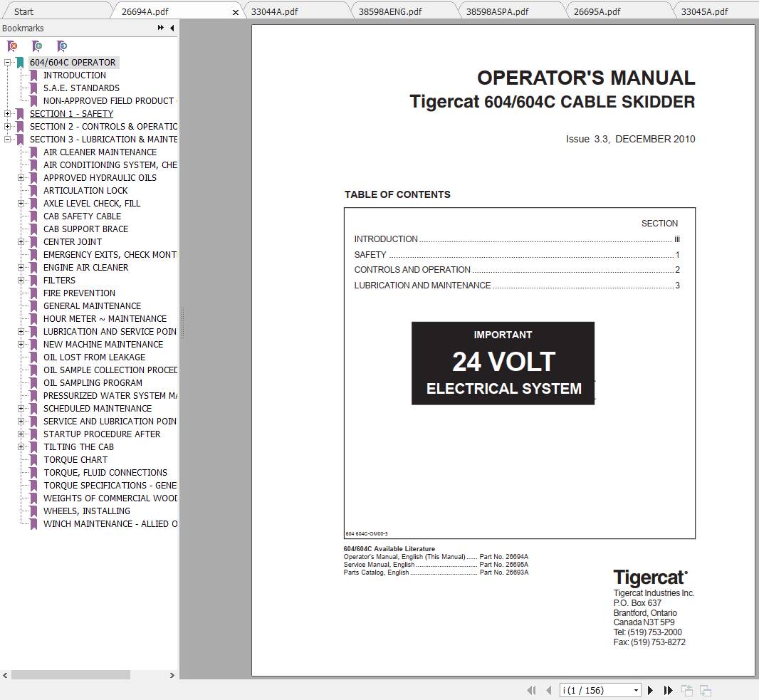This screenshot has width=759, height=700.
Task: Click the delete bookmark icon
Action: click(12, 46)
